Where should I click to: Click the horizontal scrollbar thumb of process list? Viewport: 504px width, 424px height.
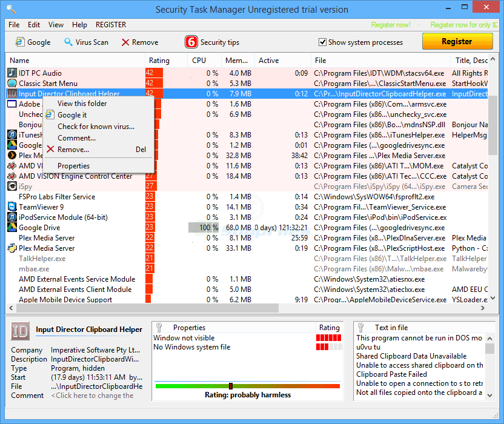point(148,308)
